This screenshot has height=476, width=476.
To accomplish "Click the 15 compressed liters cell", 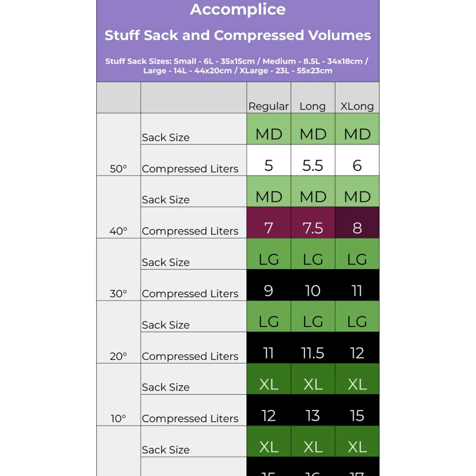I will (357, 415).
